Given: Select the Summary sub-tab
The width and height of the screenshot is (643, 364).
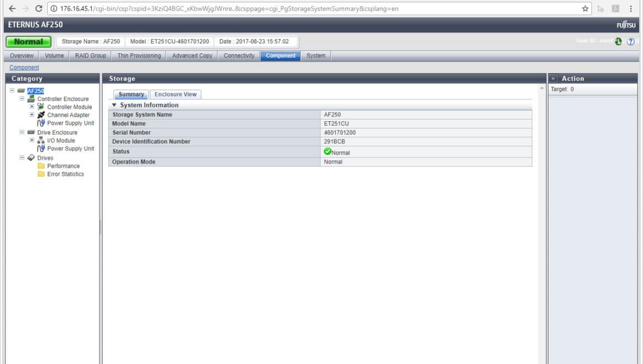Looking at the screenshot, I should click(131, 94).
